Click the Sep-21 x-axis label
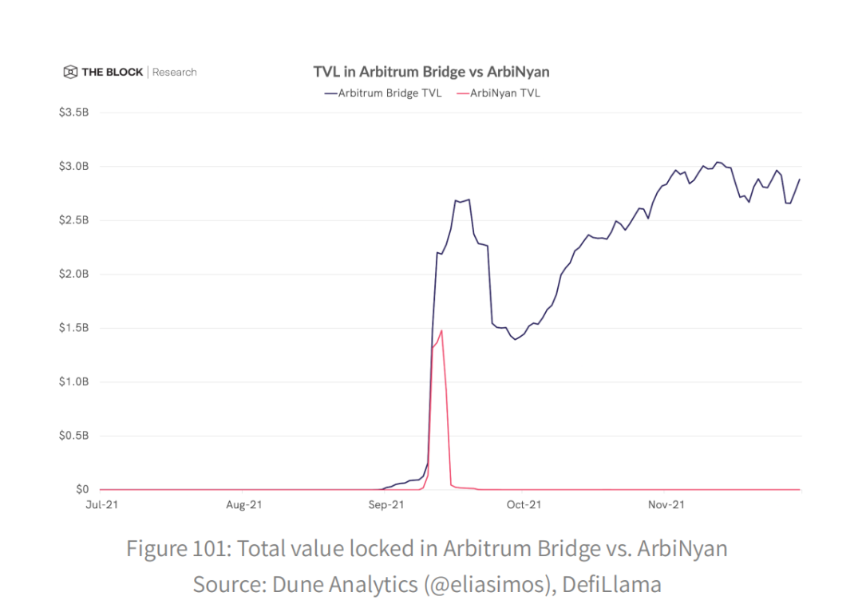 (386, 504)
